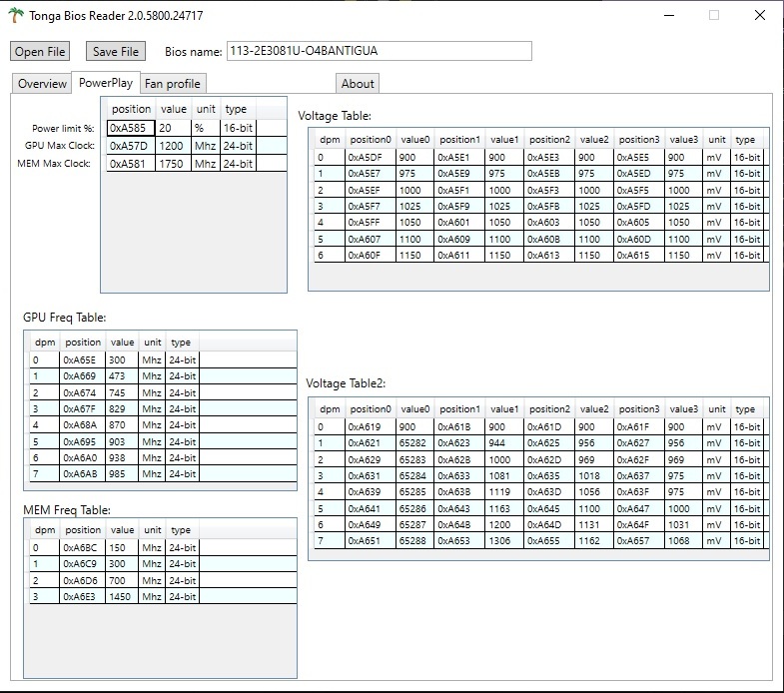Select Voltage Table cell 0xA5DF
The width and height of the screenshot is (784, 693).
[x=371, y=158]
